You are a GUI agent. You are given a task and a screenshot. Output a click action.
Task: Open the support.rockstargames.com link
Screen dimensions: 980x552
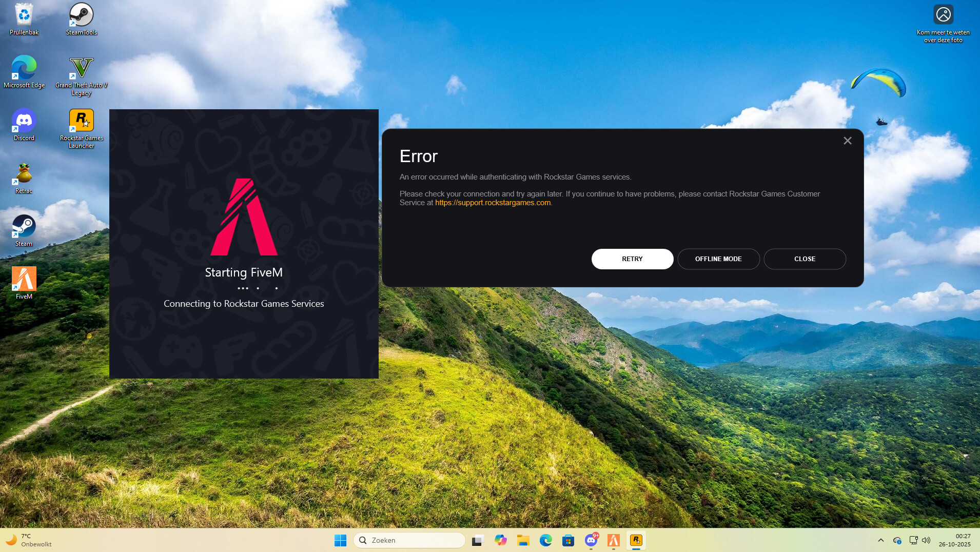pyautogui.click(x=493, y=203)
